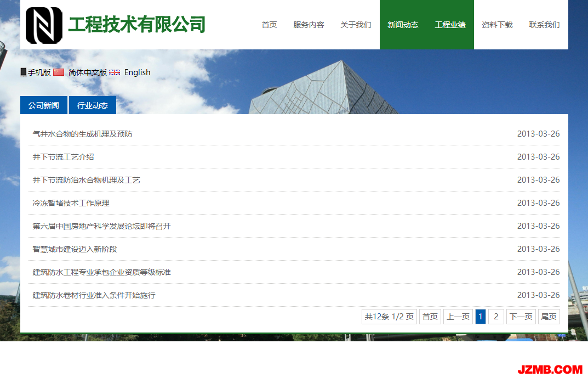Viewport: 588px width, 383px height.
Task: Switch to the 行业动态 tab
Action: tap(93, 105)
